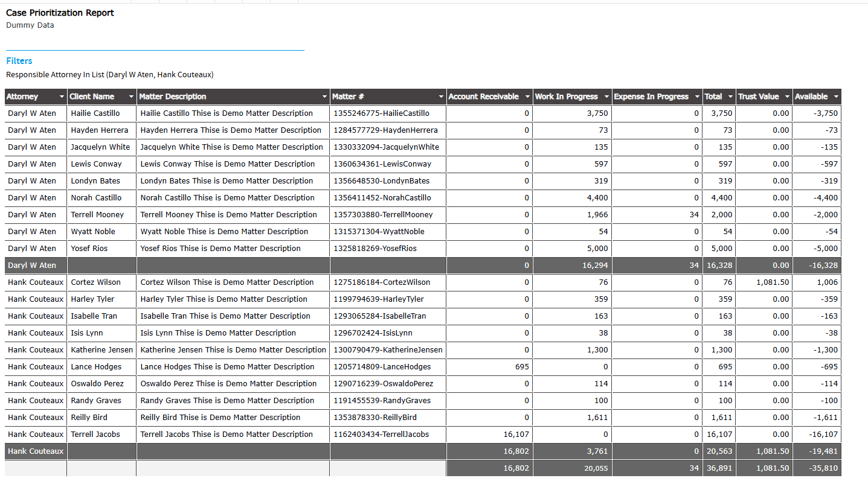The image size is (868, 484).
Task: Click the Daryl W Aten subtotal row label
Action: [32, 266]
